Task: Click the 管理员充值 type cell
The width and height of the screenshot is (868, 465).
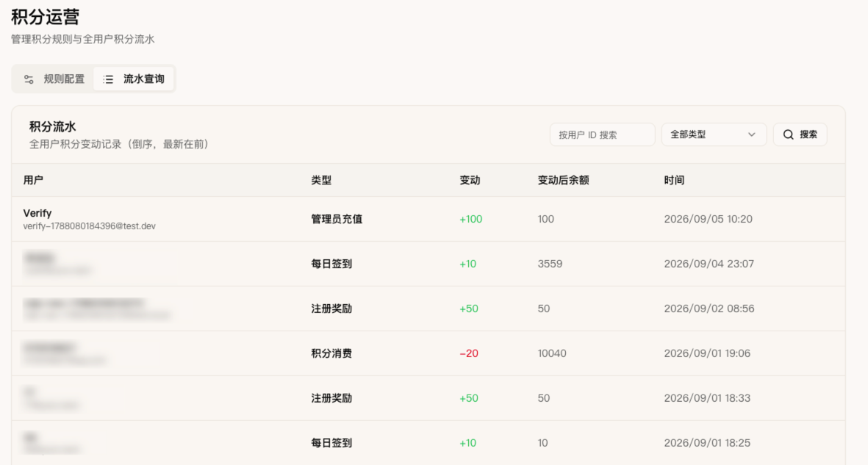Action: click(x=337, y=219)
